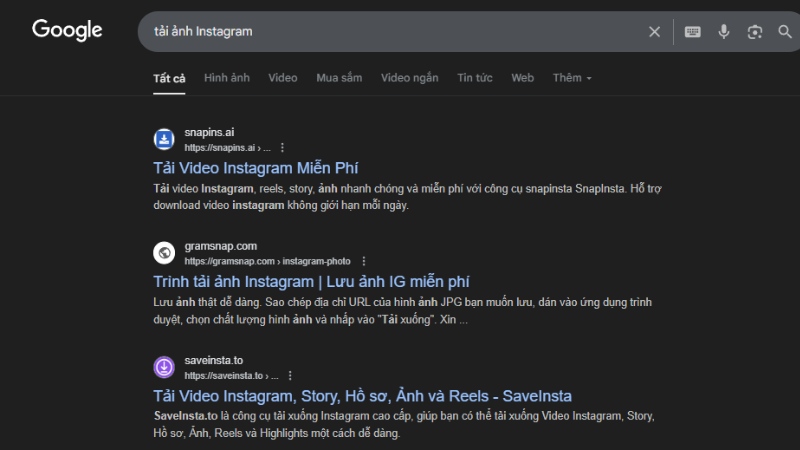Select the Tin tức tab
This screenshot has width=800, height=450.
pyautogui.click(x=475, y=78)
